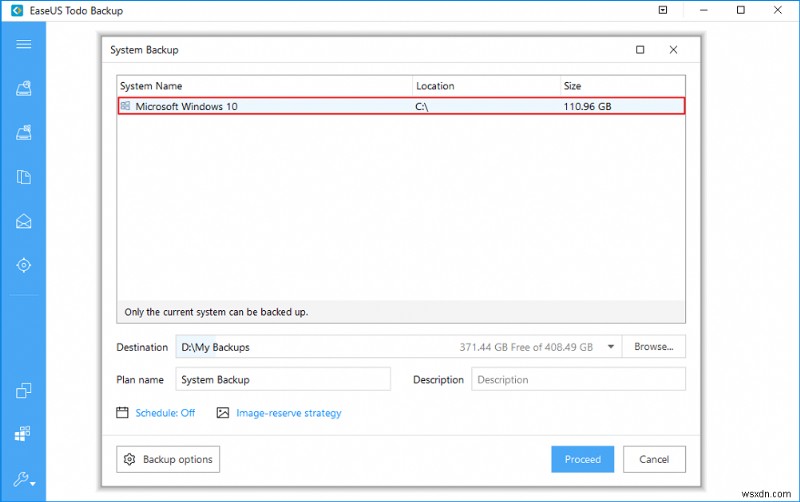
Task: Open the hamburger menu in sidebar
Action: (23, 44)
